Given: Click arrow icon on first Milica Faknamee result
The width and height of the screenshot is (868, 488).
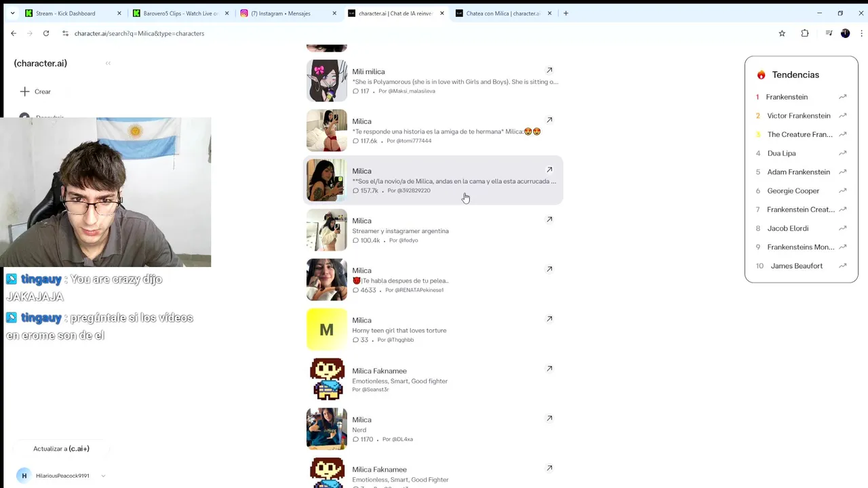Looking at the screenshot, I should (549, 369).
